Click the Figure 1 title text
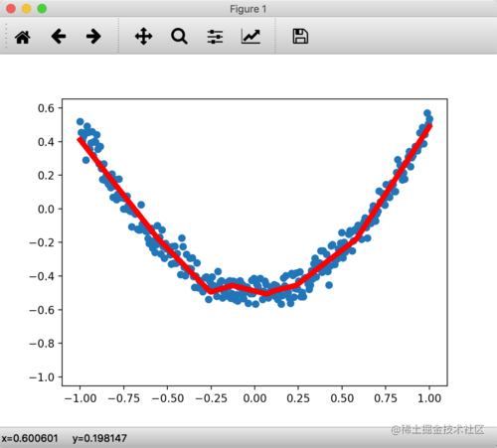497x448 pixels. click(x=248, y=9)
